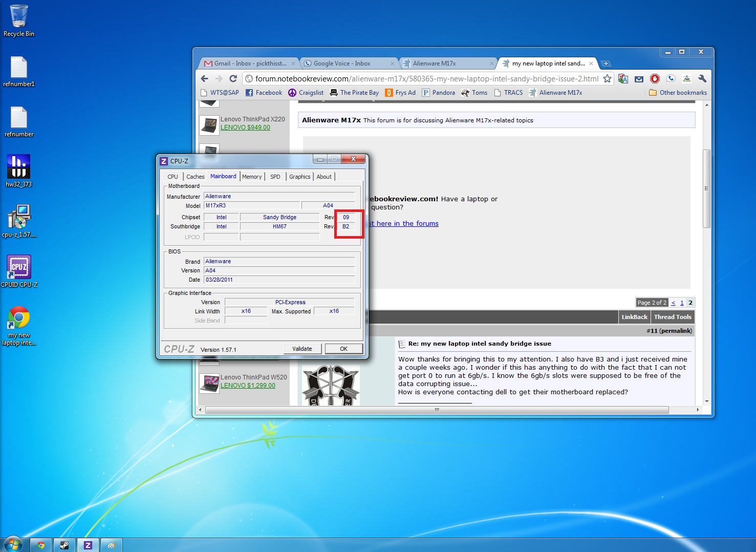Switch to the Gmail Inbox tab
This screenshot has width=756, height=552.
point(248,63)
